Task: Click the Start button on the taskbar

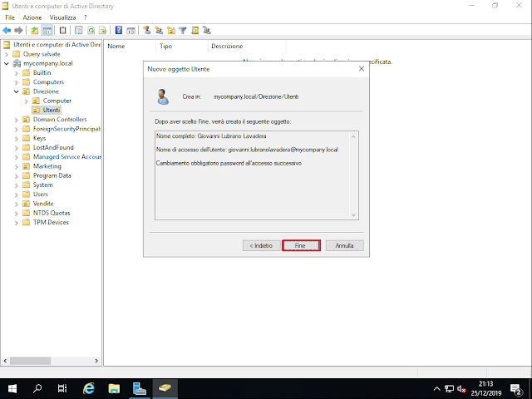Action: click(12, 388)
